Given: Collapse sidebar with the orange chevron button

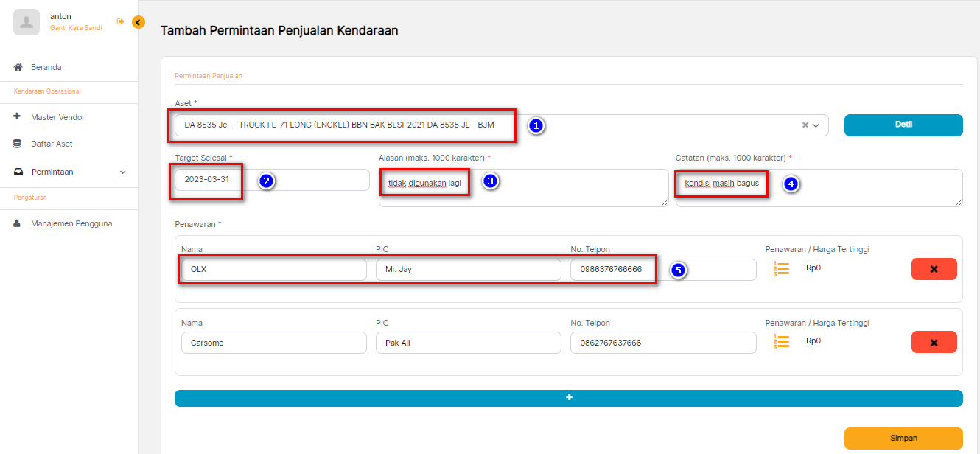Looking at the screenshot, I should [x=139, y=22].
